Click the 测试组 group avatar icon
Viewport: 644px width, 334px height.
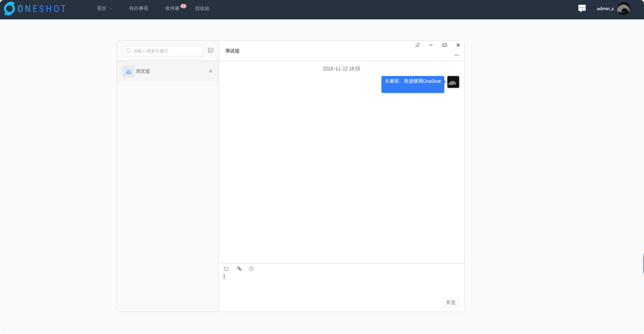[x=128, y=72]
